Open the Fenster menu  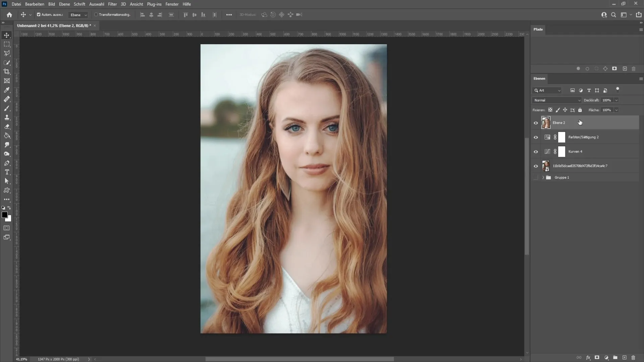pos(172,4)
